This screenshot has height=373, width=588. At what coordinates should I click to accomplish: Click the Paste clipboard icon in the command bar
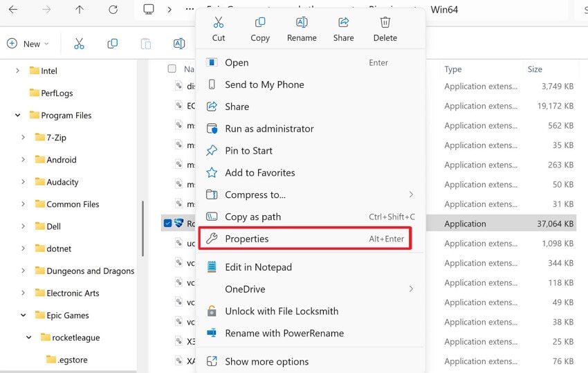click(146, 44)
